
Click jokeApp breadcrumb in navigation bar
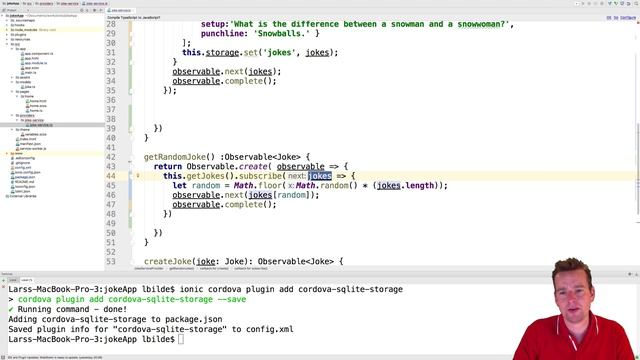click(11, 4)
